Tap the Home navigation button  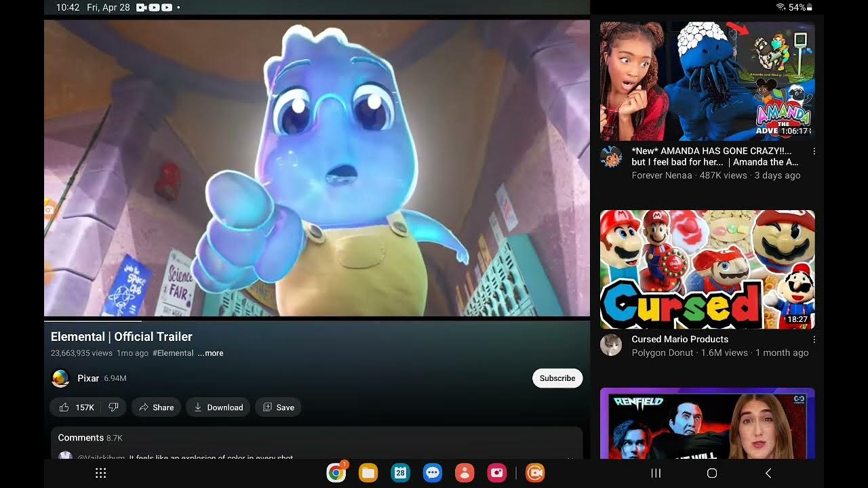(712, 473)
